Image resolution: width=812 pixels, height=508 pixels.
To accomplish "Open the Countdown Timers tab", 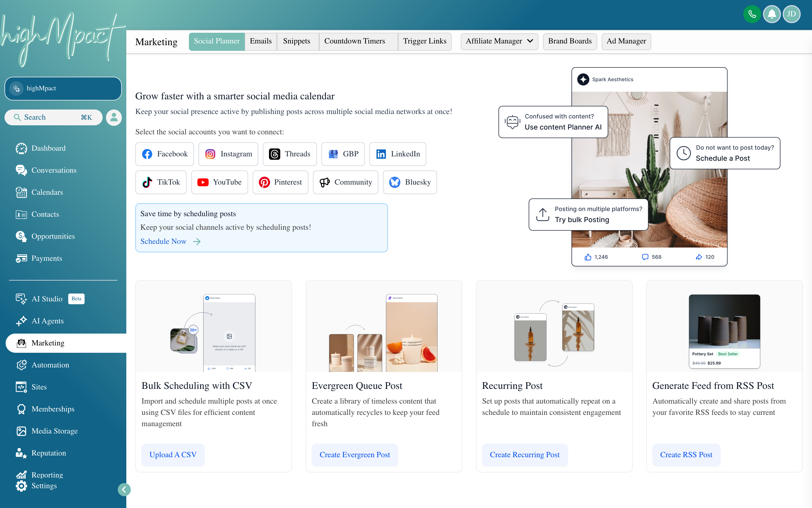I will 358,41.
